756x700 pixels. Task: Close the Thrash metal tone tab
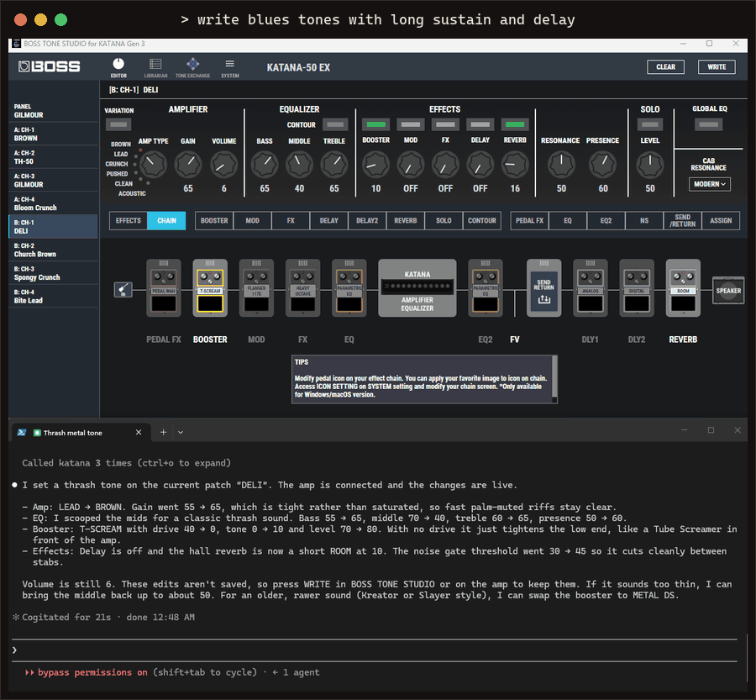click(139, 432)
